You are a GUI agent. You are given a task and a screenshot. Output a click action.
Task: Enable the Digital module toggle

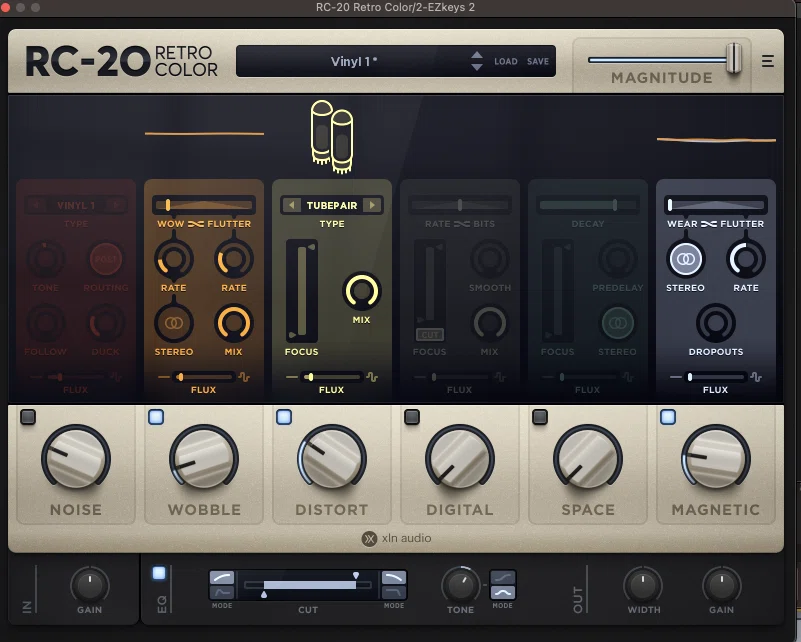click(412, 417)
